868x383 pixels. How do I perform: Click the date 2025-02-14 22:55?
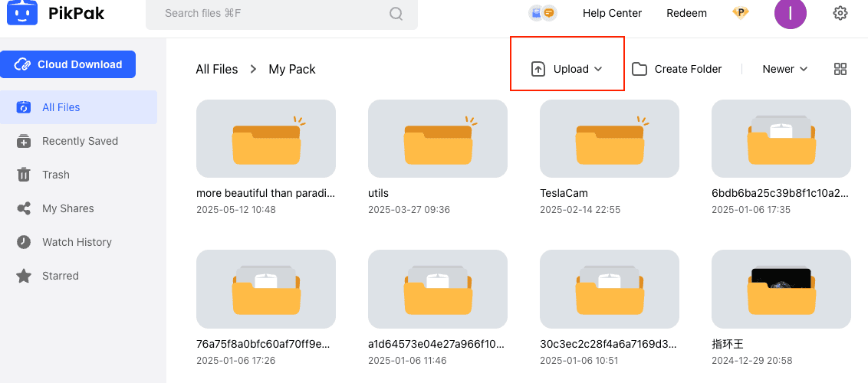[x=580, y=210]
